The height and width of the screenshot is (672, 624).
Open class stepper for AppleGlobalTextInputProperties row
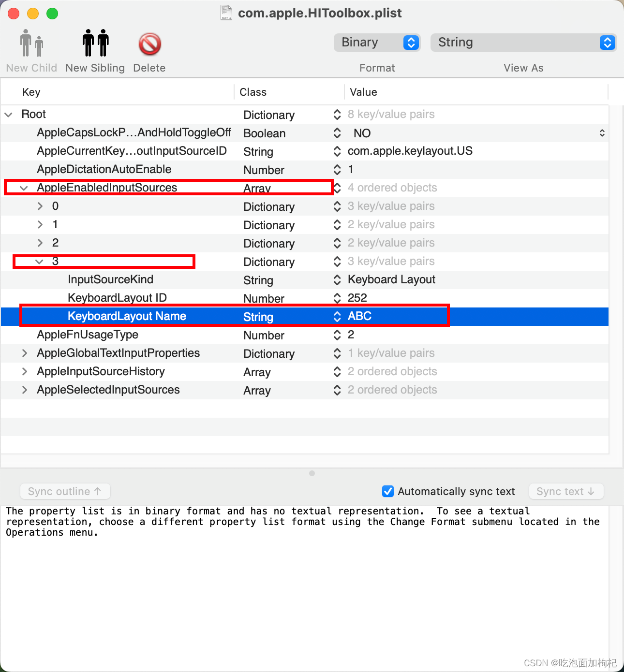[337, 353]
